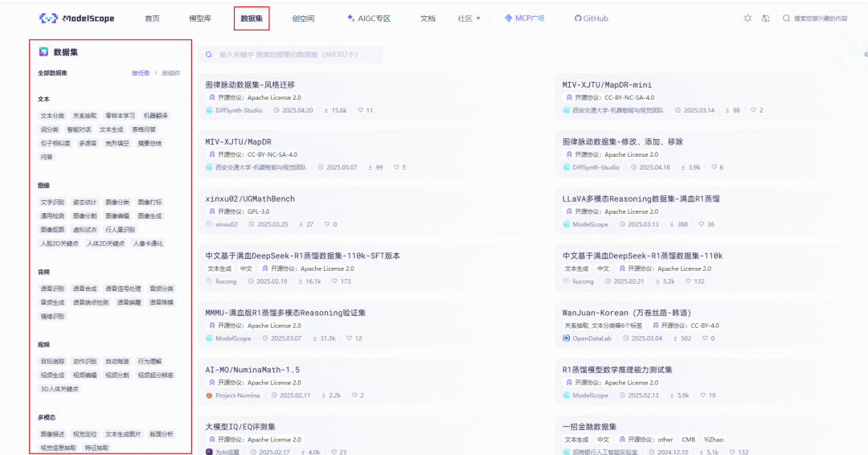
Task: Open the 大模型IQ/EQ评测集 dataset
Action: pyautogui.click(x=240, y=427)
